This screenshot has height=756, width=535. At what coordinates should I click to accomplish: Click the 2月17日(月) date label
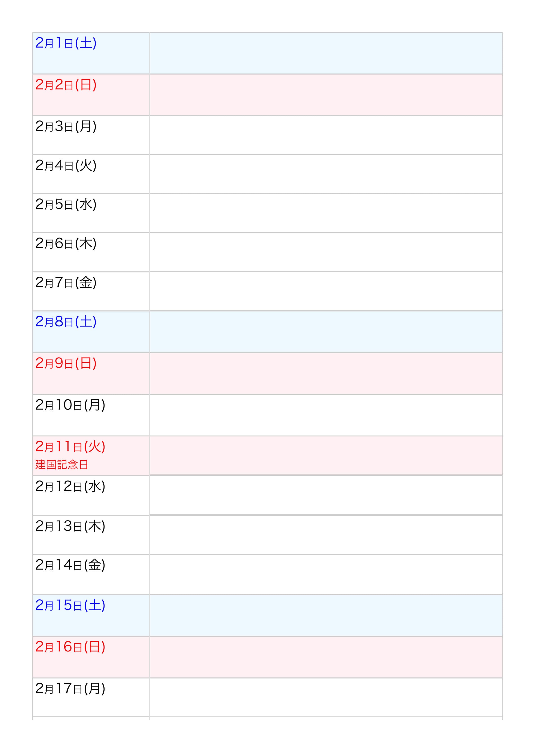[70, 689]
